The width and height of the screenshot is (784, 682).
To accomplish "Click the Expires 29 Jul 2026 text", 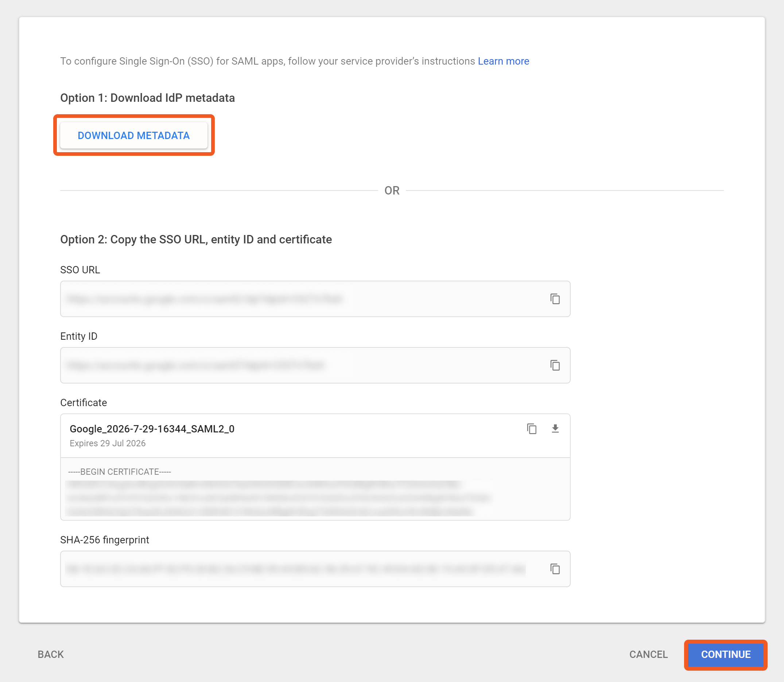I will pos(107,443).
